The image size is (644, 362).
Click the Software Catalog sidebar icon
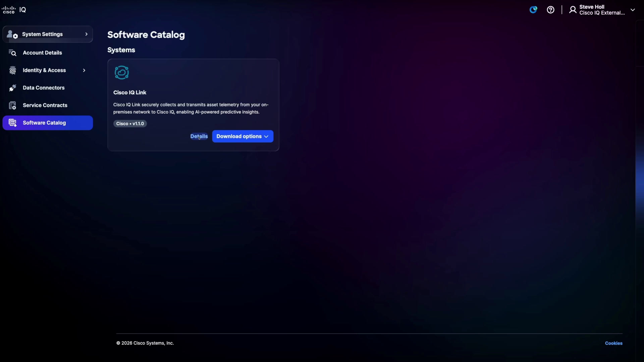pos(12,123)
